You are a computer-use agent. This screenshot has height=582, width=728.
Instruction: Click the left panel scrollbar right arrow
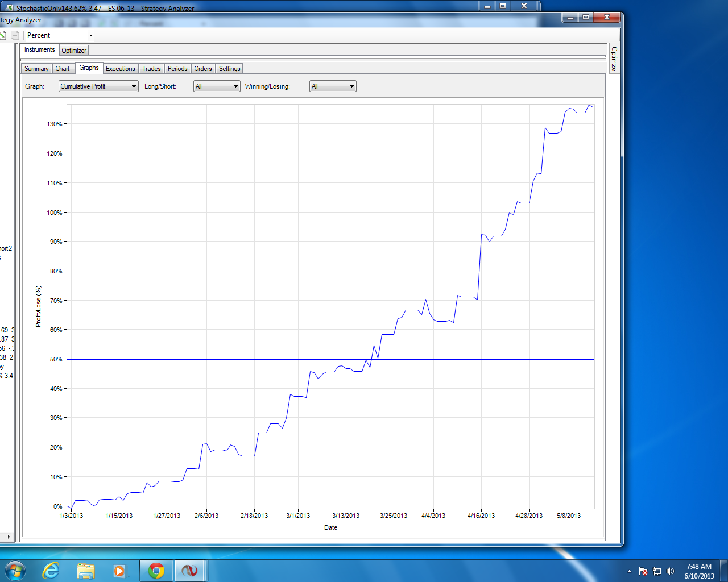coord(8,537)
